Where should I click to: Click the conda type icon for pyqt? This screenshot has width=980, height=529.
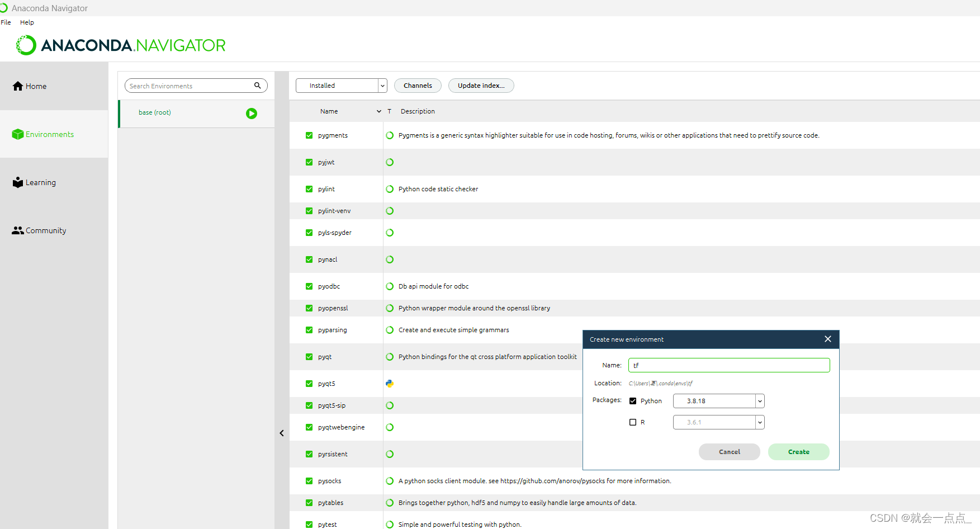pyautogui.click(x=390, y=357)
